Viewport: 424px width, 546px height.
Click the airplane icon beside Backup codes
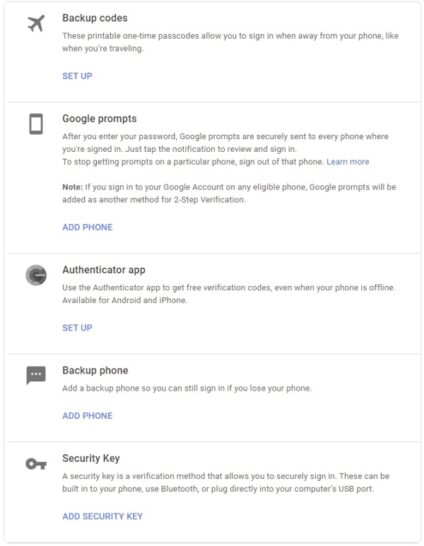click(x=36, y=23)
